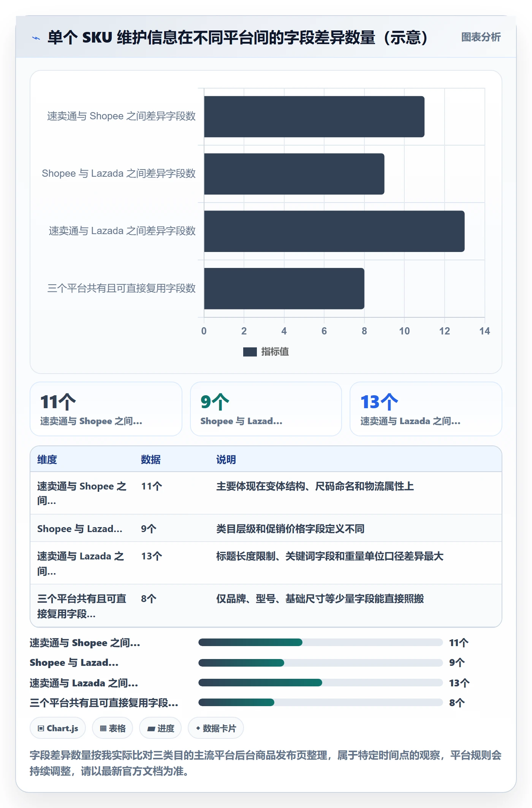Image resolution: width=532 pixels, height=808 pixels.
Task: Click the 图表分析 label in the header
Action: click(481, 37)
